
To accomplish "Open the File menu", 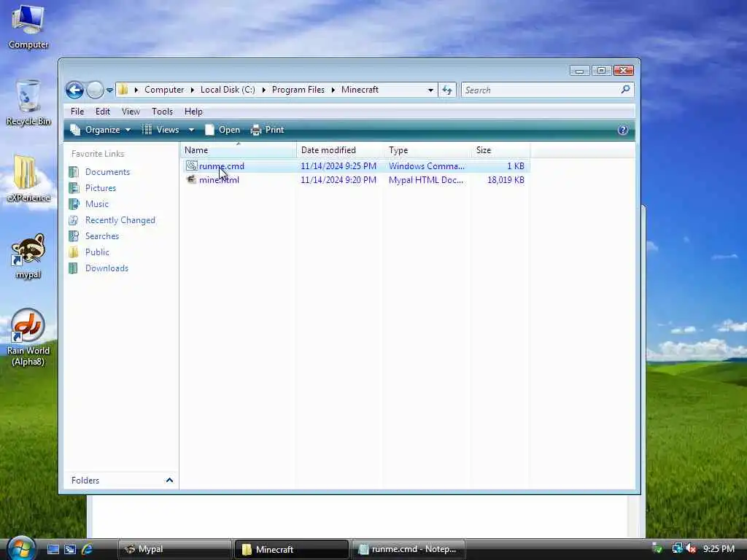I will coord(77,112).
